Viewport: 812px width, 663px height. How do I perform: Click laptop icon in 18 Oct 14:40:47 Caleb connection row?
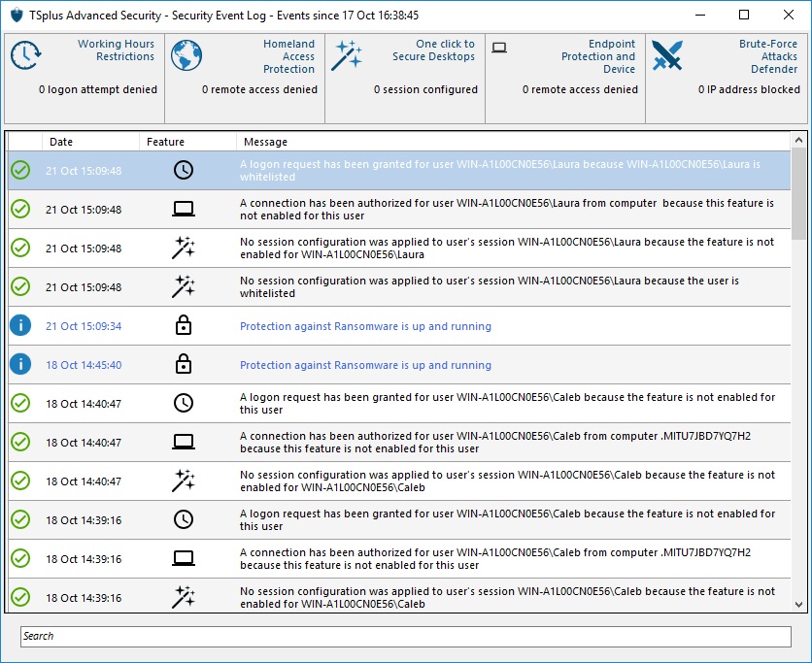(184, 442)
